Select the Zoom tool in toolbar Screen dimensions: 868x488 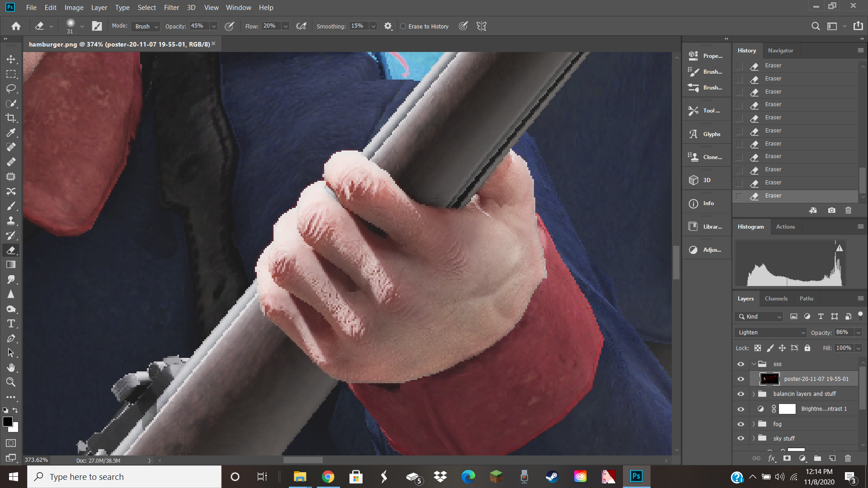11,382
